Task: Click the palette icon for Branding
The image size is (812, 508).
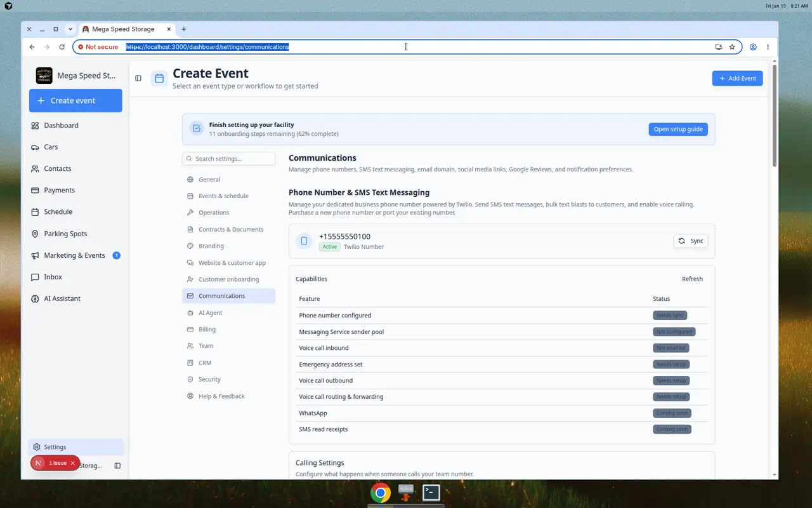Action: coord(190,246)
